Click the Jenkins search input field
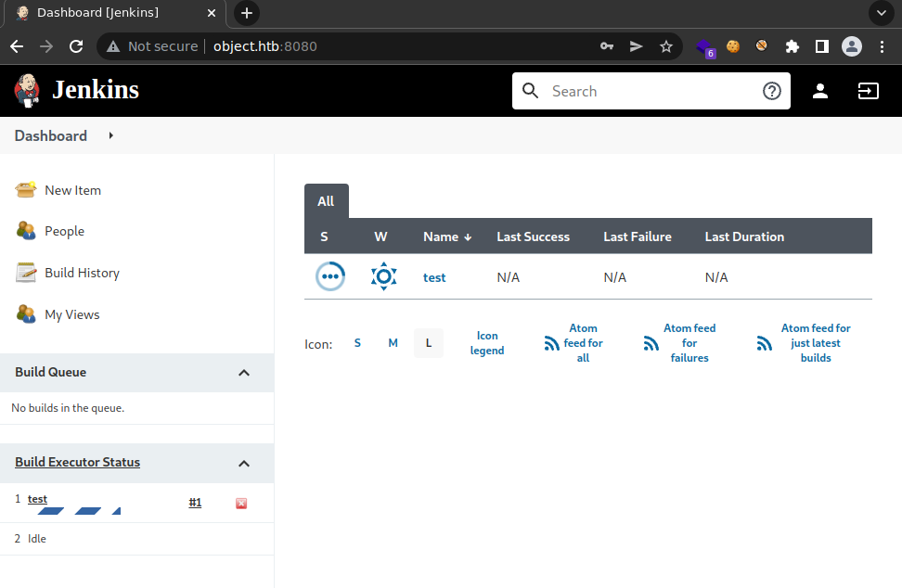The height and width of the screenshot is (588, 902). (650, 91)
